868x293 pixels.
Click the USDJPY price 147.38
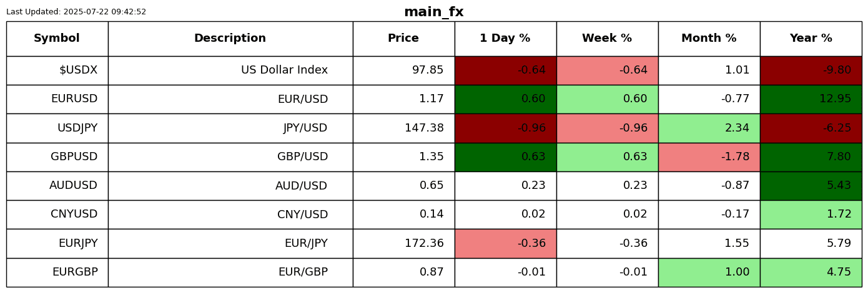[424, 128]
